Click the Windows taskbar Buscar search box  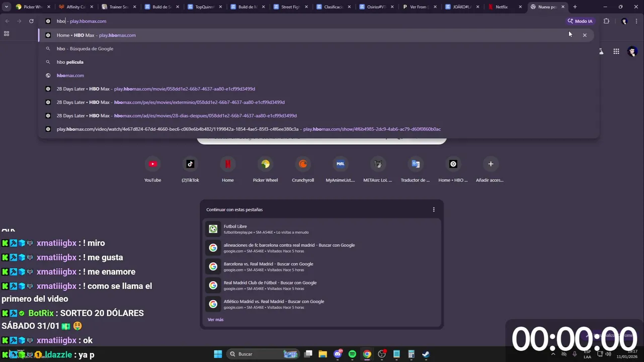[264, 354]
